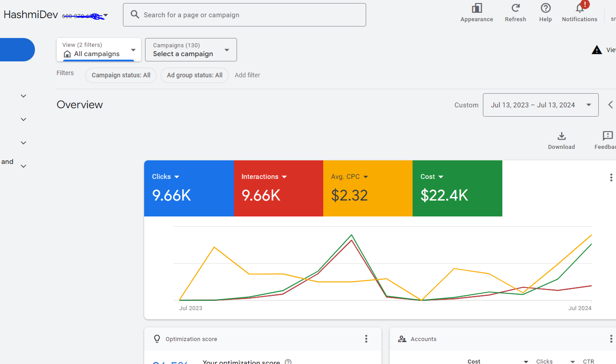Open the Appearance settings icon
The image size is (616, 364).
click(x=477, y=8)
